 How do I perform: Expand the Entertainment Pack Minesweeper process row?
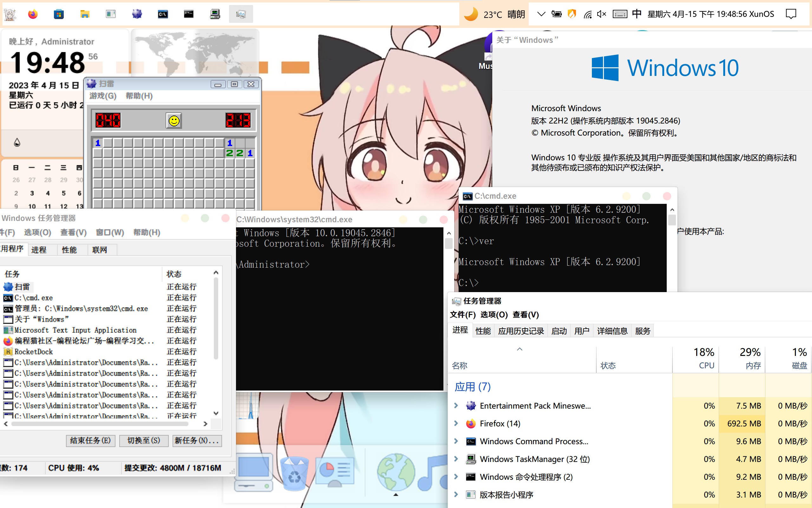point(456,405)
